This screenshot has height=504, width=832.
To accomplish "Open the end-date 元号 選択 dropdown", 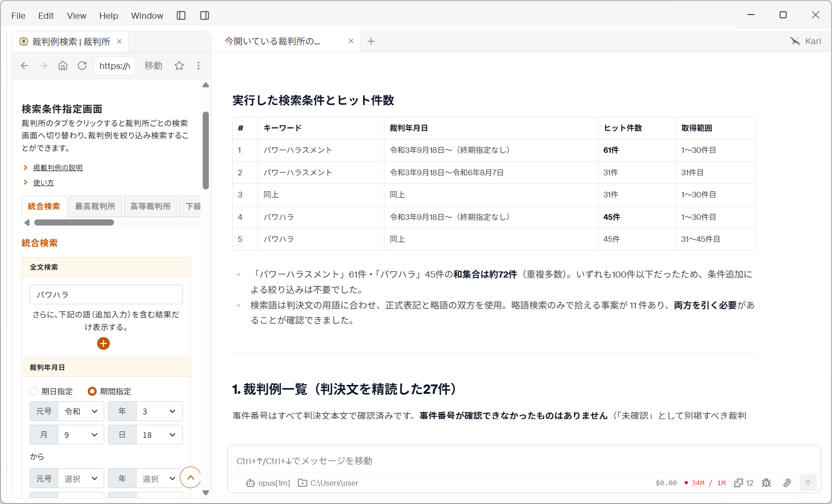I will (x=81, y=479).
